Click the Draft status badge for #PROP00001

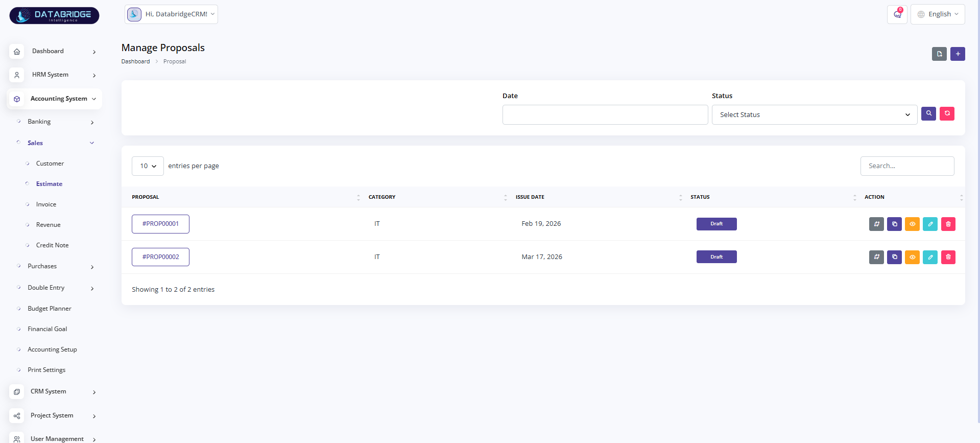pos(716,224)
